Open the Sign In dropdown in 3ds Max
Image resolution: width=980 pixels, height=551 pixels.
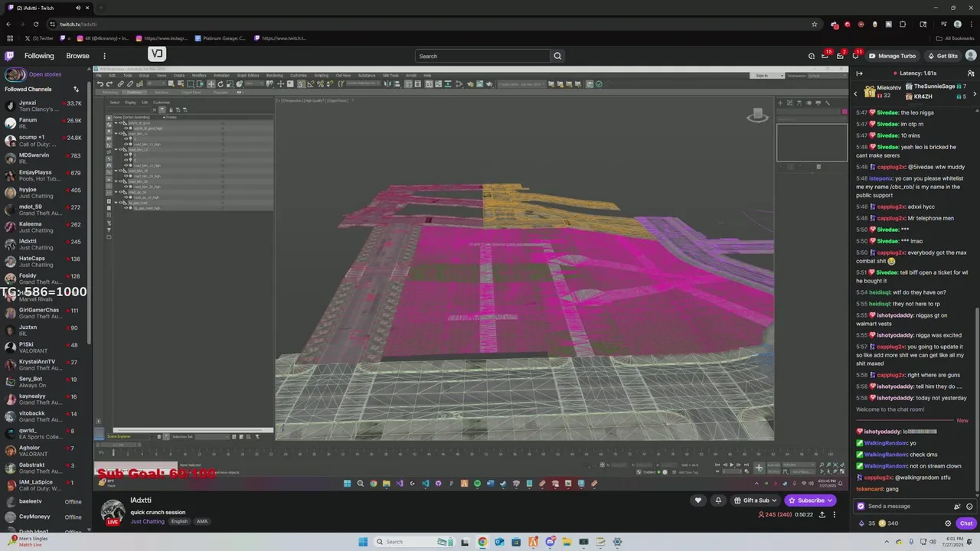[x=767, y=76]
